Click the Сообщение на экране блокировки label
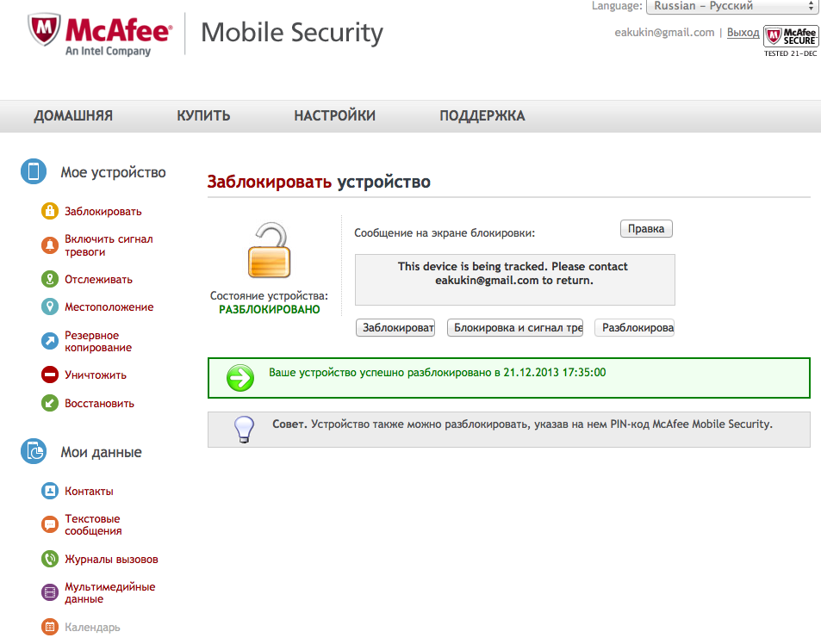Image resolution: width=821 pixels, height=644 pixels. pos(445,232)
